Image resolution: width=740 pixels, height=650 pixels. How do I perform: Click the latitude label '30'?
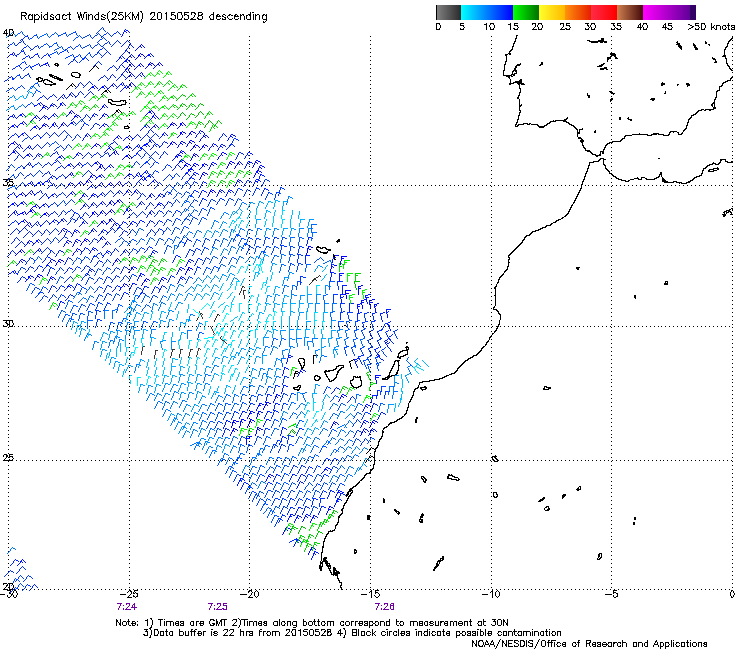[8, 323]
